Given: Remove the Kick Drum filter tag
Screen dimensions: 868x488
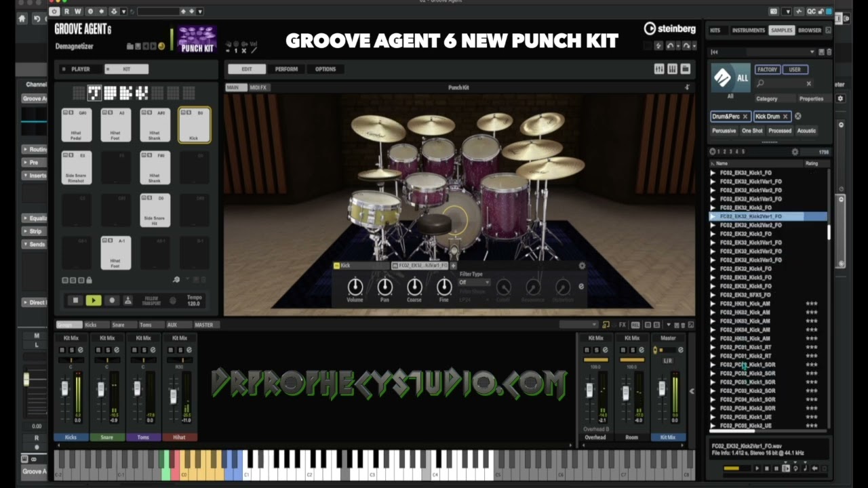Looking at the screenshot, I should click(x=785, y=117).
